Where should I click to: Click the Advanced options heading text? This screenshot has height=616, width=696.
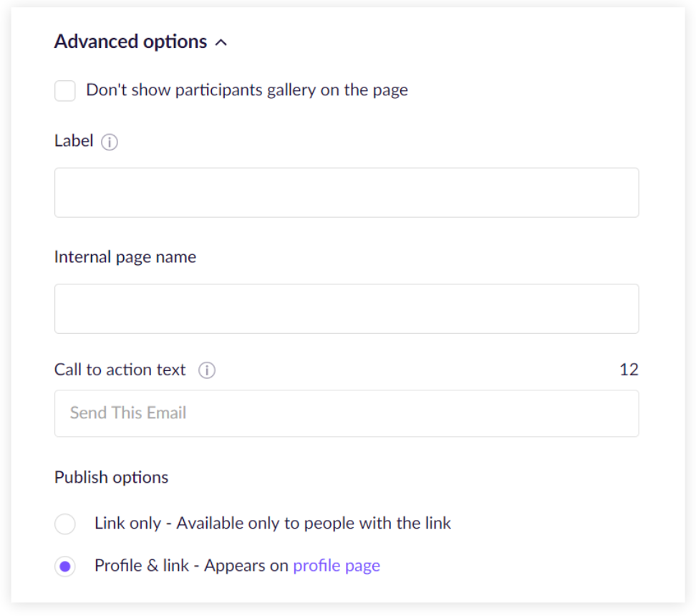[130, 42]
